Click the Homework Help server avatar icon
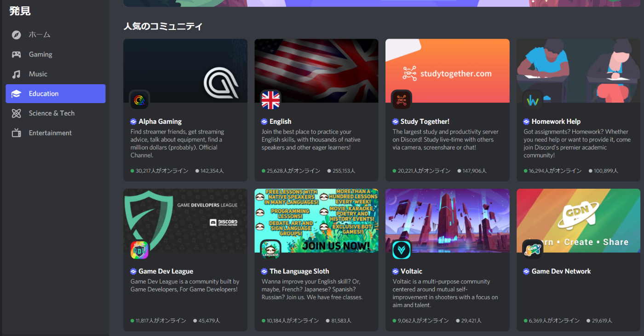 coord(533,100)
